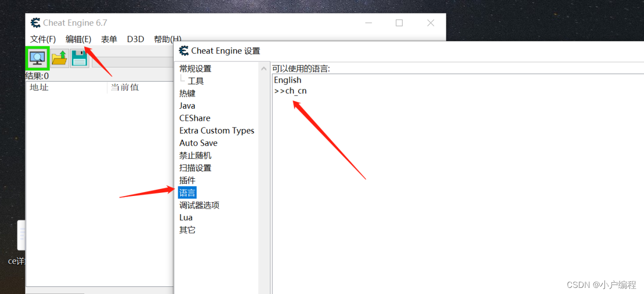The height and width of the screenshot is (294, 644).
Task: Click the Cheat Engine 6.7 title bar logo
Action: (35, 23)
